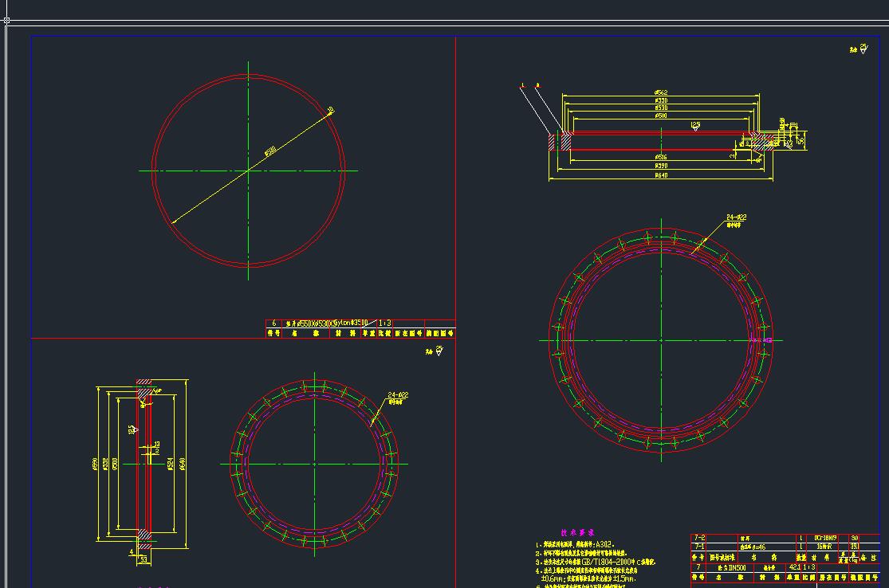Select the 53 width dimension
Image resolution: width=889 pixels, height=588 pixels.
click(144, 559)
